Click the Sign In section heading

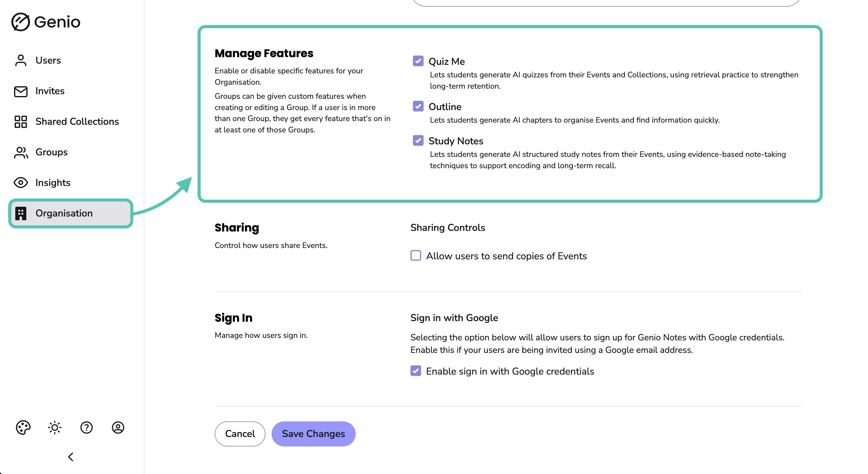click(233, 318)
